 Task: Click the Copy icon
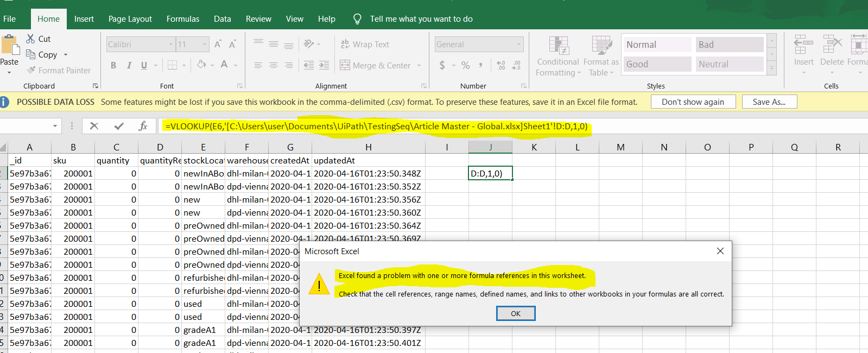(30, 54)
